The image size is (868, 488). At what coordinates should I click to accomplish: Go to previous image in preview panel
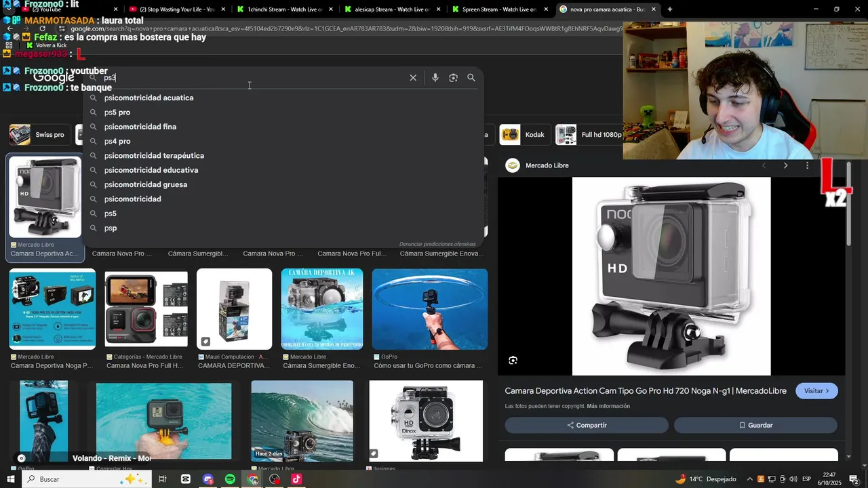tap(764, 165)
